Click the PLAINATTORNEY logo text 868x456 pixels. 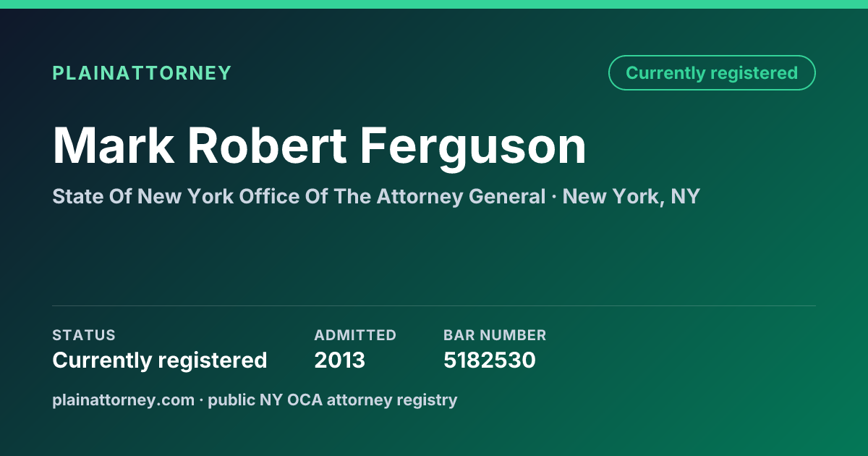[x=142, y=73]
